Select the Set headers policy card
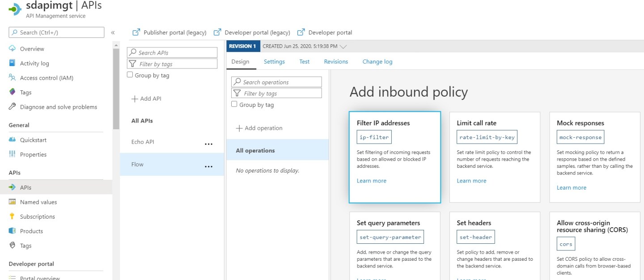Screen dimensions: 644x280 pos(495,246)
